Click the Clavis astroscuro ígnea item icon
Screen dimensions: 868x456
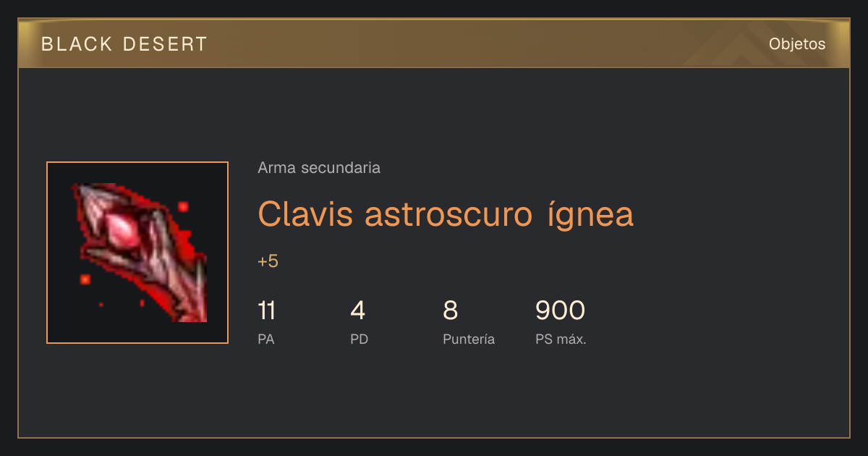(137, 253)
